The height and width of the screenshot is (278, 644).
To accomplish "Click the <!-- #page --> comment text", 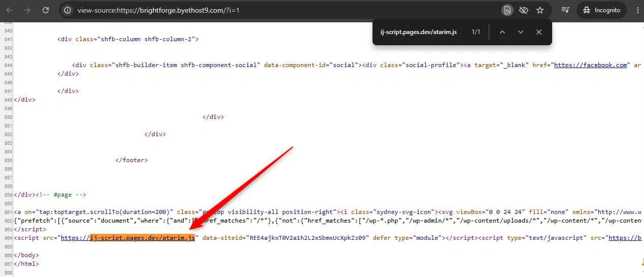I will 60,195.
